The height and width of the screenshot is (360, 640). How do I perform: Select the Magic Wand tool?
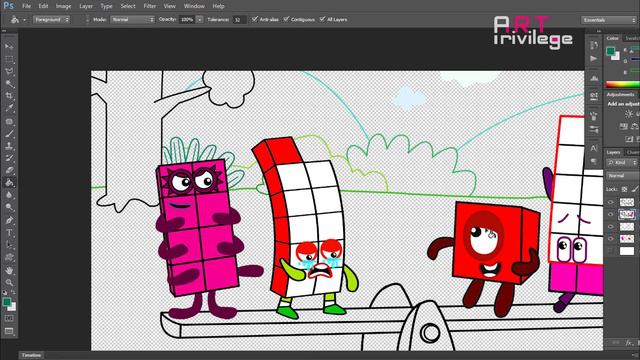pyautogui.click(x=9, y=84)
